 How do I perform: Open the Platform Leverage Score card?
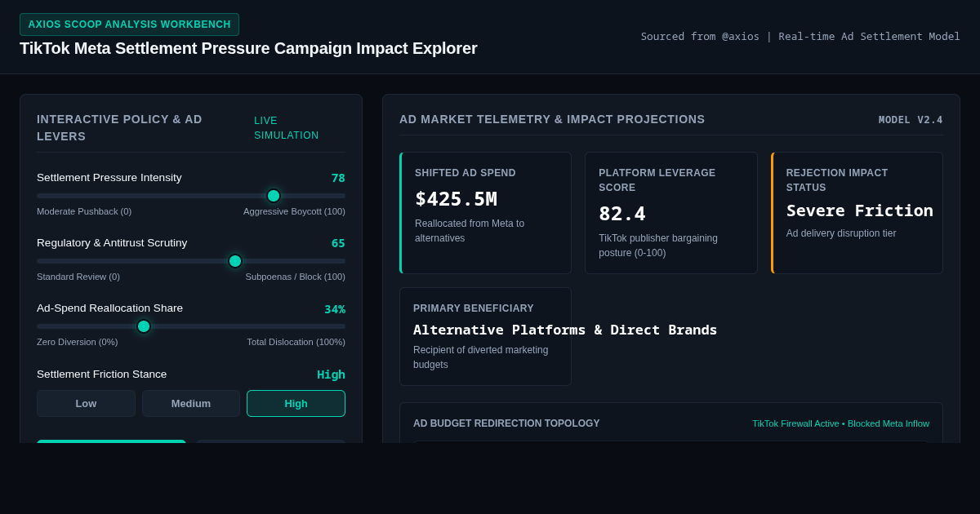tap(670, 213)
